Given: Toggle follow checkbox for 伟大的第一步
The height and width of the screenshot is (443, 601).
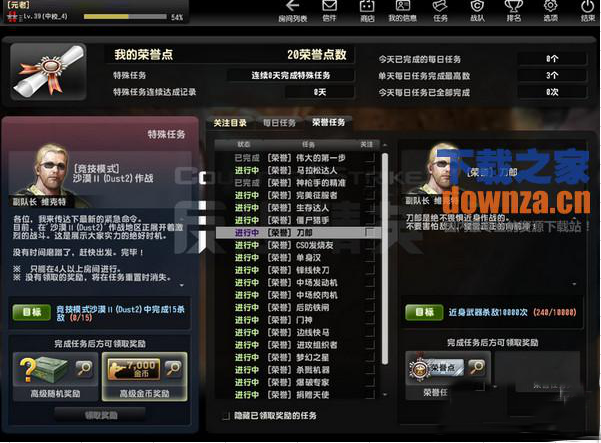Looking at the screenshot, I should point(369,158).
